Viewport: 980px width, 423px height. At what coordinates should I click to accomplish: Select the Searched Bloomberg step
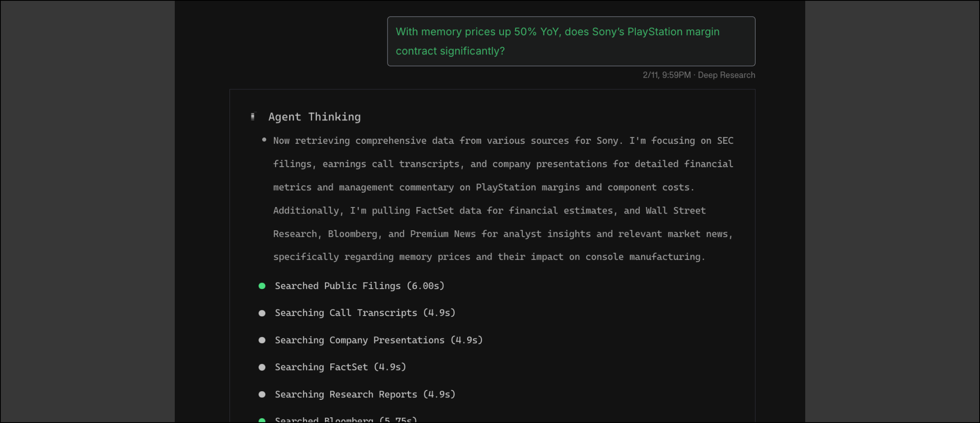345,420
